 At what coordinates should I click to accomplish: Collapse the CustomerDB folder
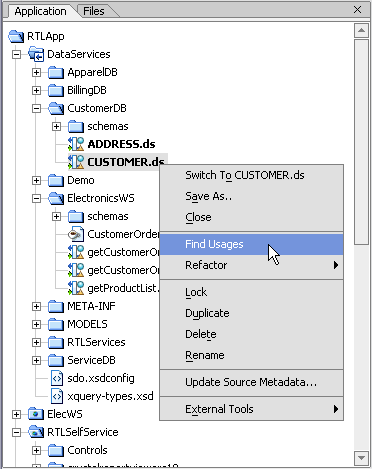(x=36, y=108)
